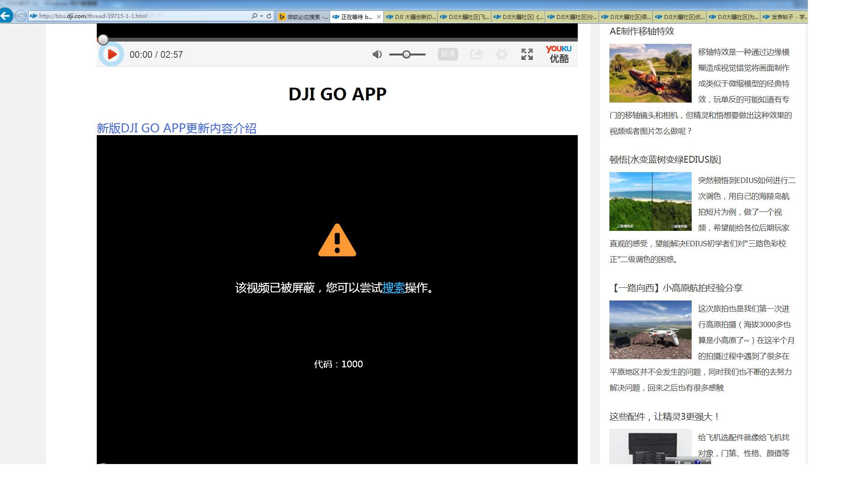Click text 给飞机选配件就像给飞机找
The height and width of the screenshot is (488, 868).
744,437
